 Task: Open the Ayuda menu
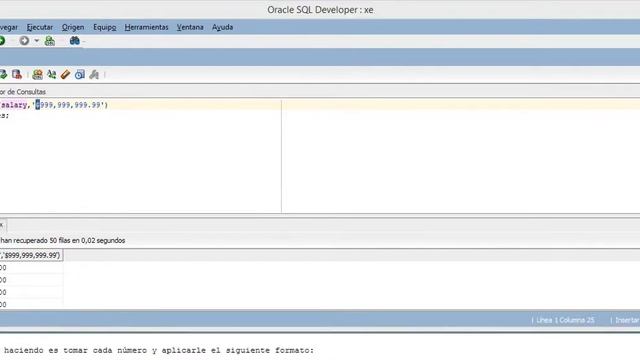222,27
